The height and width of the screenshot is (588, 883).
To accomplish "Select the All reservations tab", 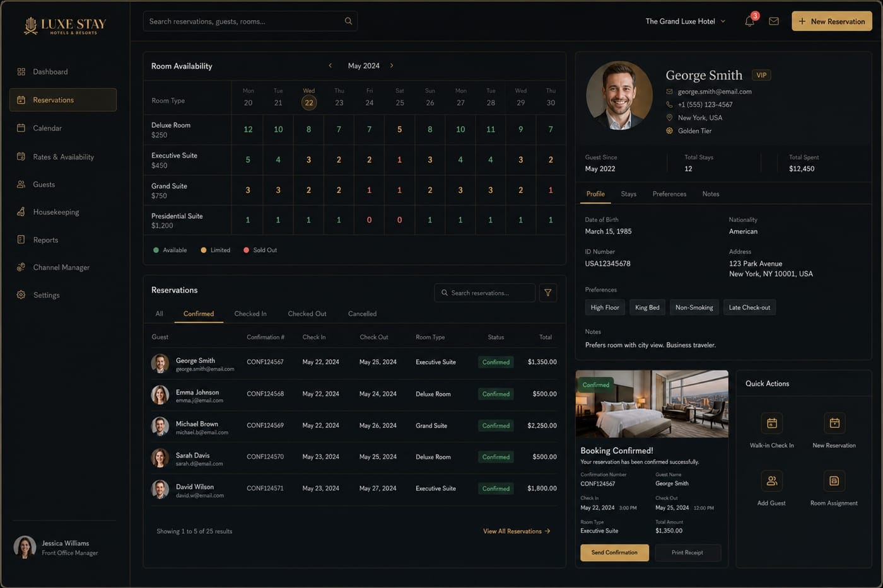I will coord(159,314).
